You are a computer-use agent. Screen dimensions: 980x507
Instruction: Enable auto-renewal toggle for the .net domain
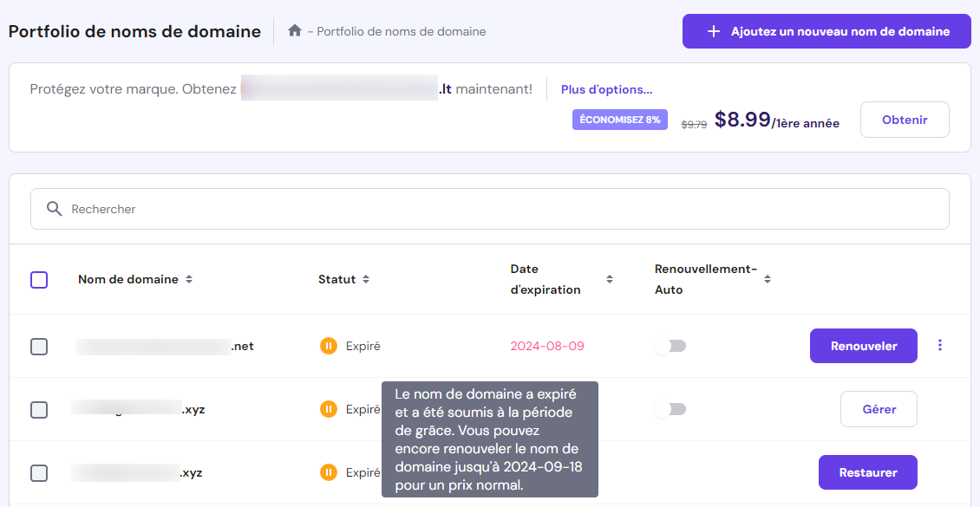(670, 345)
